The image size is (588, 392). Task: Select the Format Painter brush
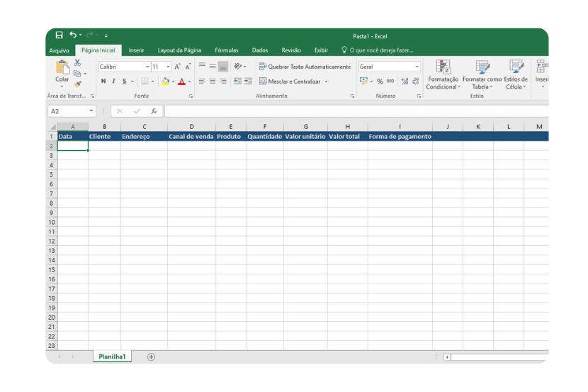78,84
